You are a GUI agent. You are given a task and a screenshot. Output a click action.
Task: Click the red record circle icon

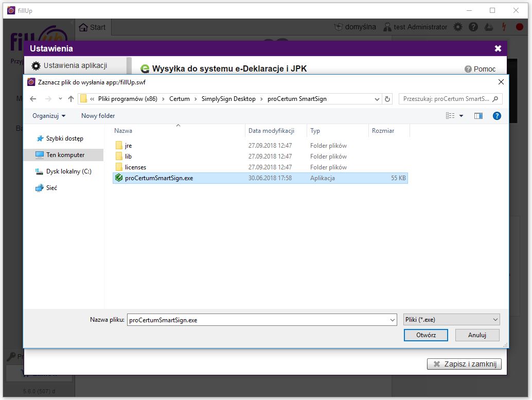click(x=520, y=27)
